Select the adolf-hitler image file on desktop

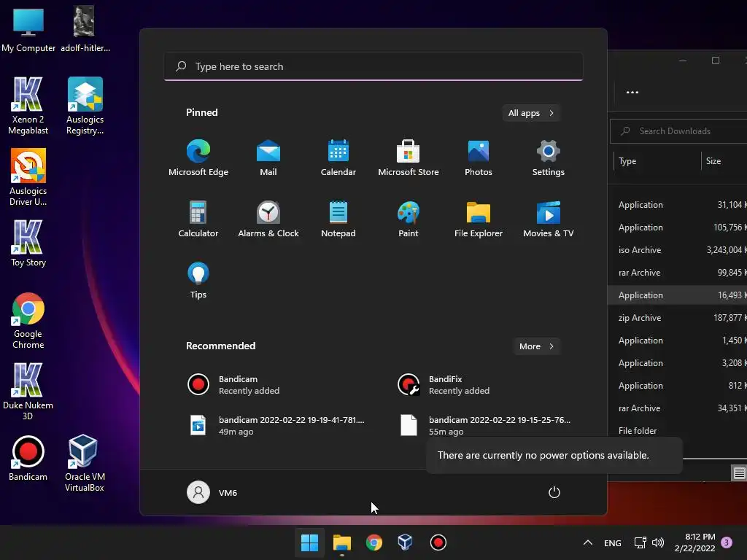click(x=85, y=28)
